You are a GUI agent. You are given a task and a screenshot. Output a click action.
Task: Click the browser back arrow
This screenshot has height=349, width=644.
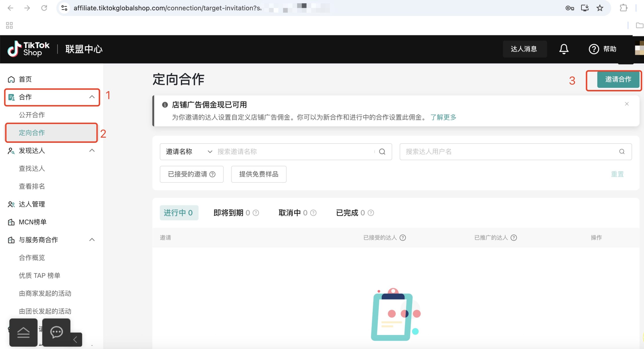pos(11,8)
